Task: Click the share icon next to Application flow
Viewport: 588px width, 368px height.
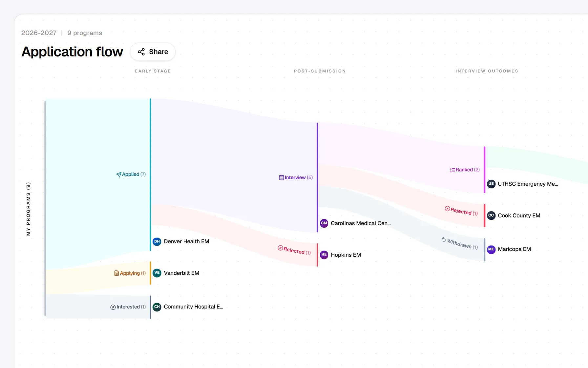Action: pyautogui.click(x=141, y=52)
